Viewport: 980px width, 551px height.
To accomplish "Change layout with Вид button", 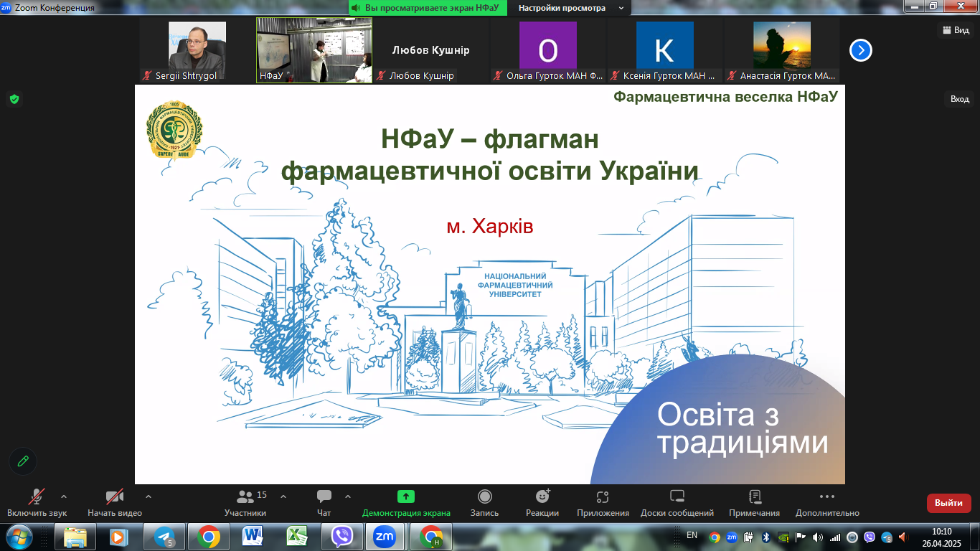I will tap(956, 29).
